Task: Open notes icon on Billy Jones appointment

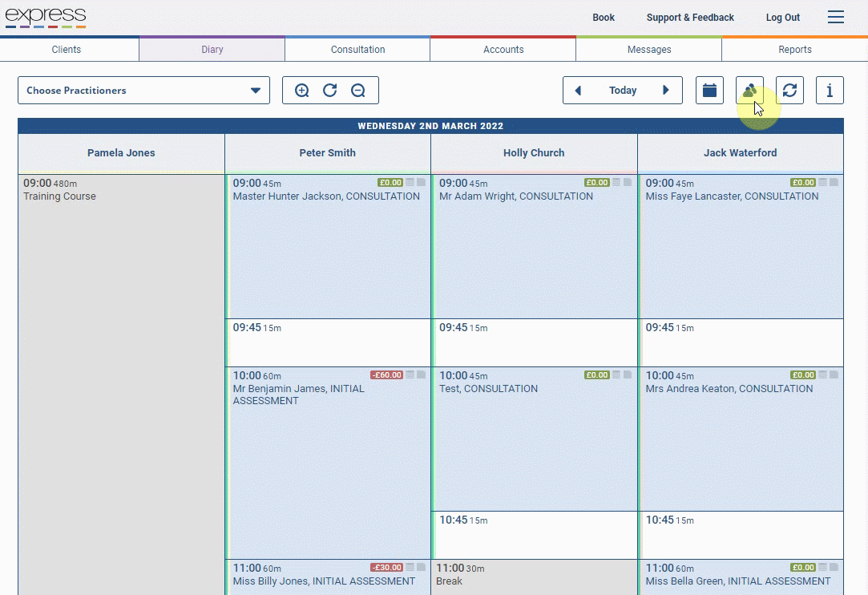Action: point(410,567)
